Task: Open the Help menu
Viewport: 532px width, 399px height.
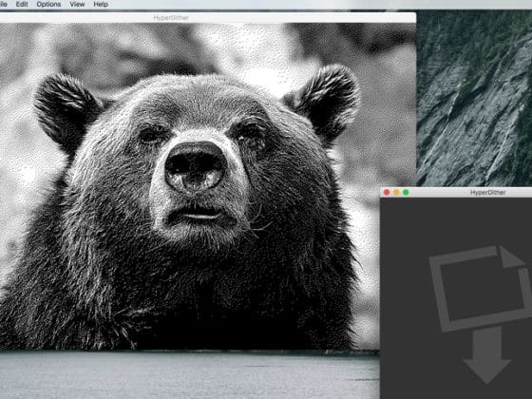Action: point(101,4)
